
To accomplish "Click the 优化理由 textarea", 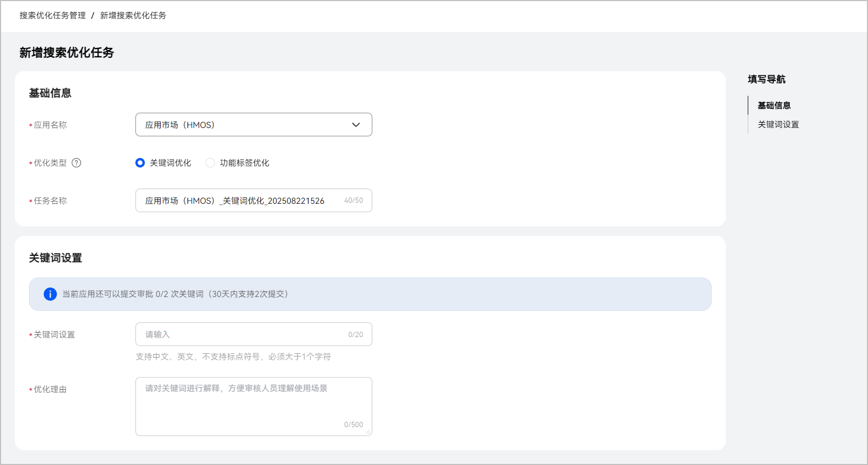I will click(x=254, y=407).
